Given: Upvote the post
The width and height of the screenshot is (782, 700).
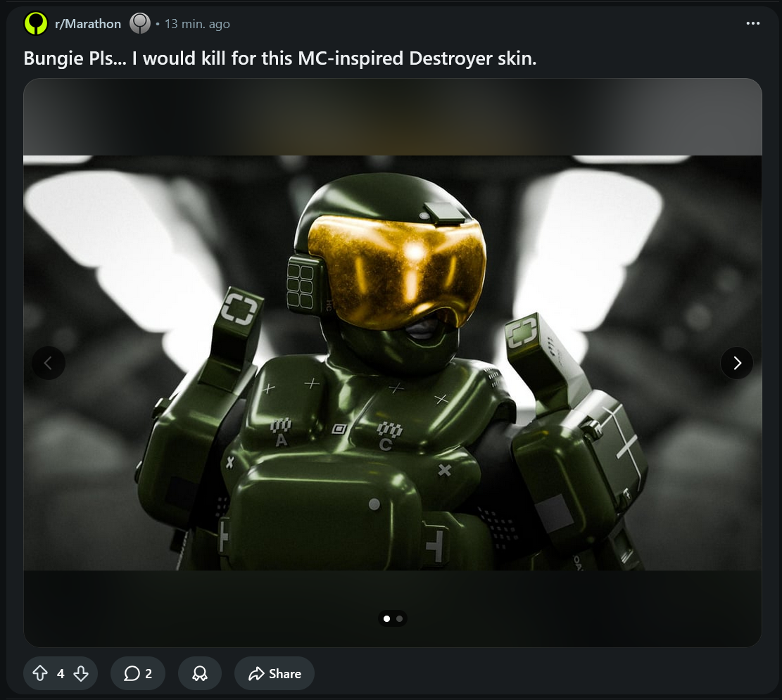Looking at the screenshot, I should tap(40, 673).
